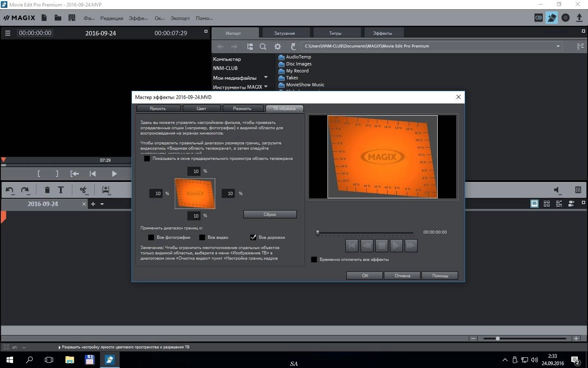Click the 'Отмена' cancel button

(402, 276)
